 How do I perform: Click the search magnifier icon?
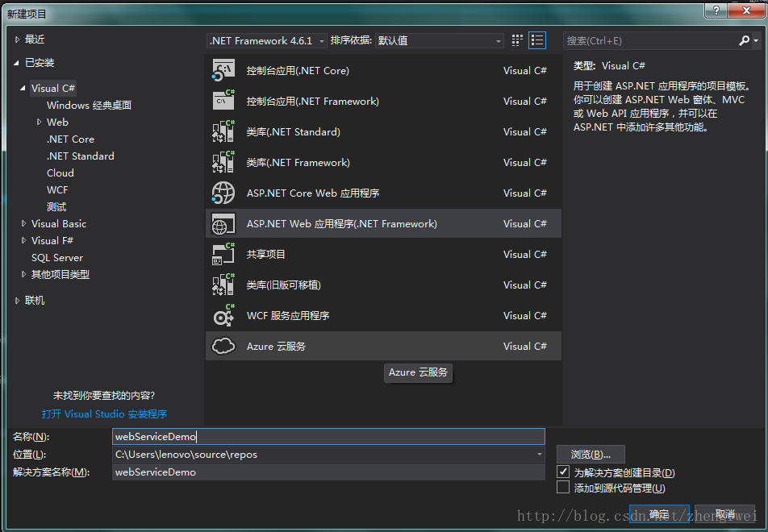(x=744, y=40)
